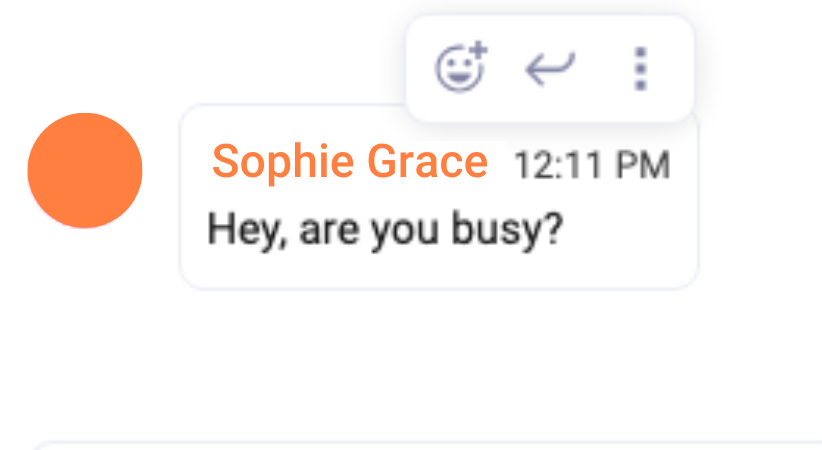The image size is (822, 450).
Task: Click the curved reply arrow icon
Action: 550,68
